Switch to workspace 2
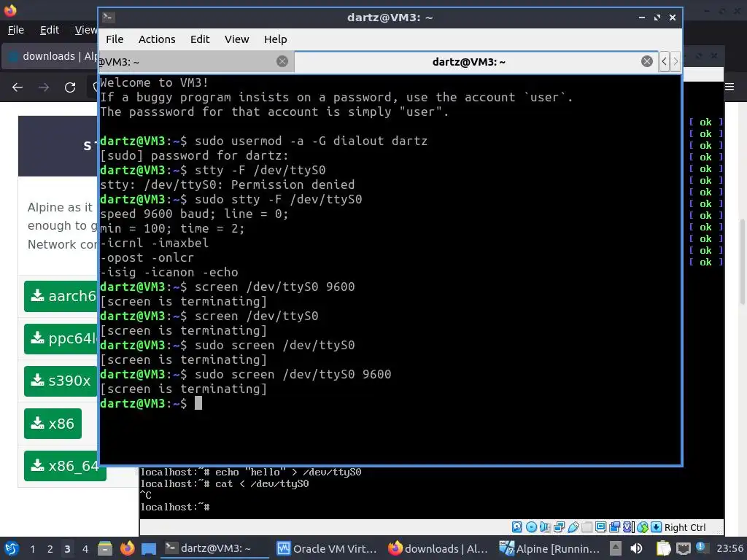 click(50, 549)
